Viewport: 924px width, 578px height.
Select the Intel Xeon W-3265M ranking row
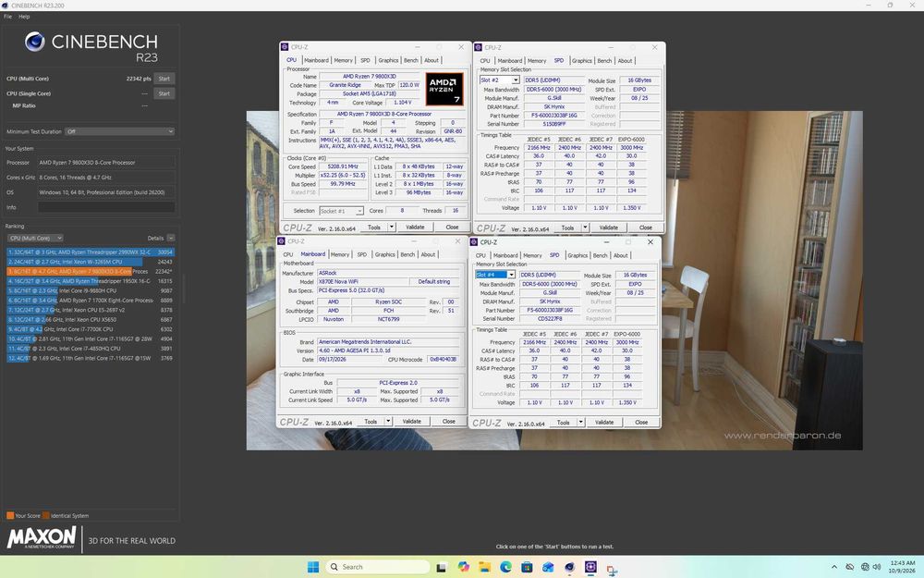click(x=91, y=262)
